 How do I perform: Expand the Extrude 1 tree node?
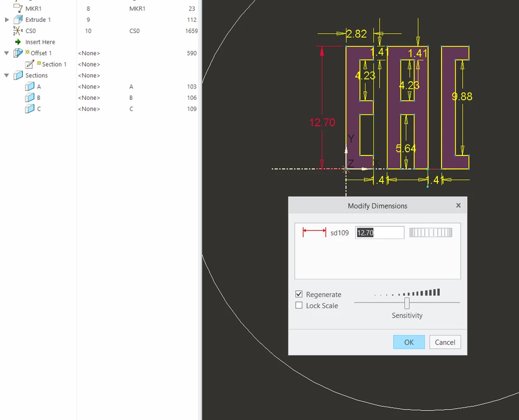tap(7, 20)
